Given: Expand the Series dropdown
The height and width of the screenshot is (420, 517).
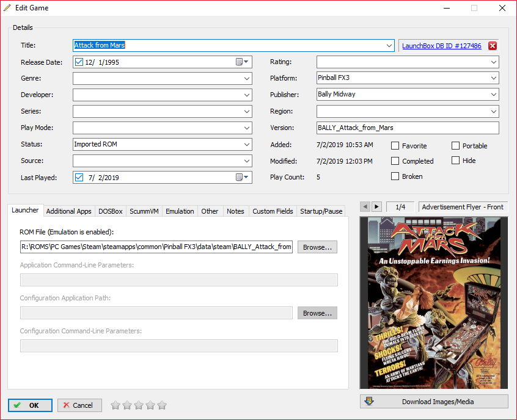Looking at the screenshot, I should click(247, 111).
